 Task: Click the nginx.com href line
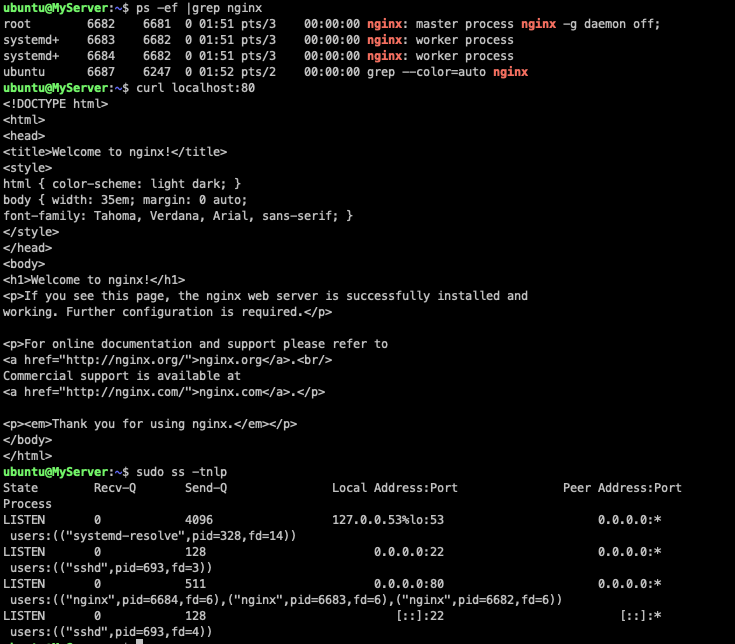pyautogui.click(x=164, y=391)
